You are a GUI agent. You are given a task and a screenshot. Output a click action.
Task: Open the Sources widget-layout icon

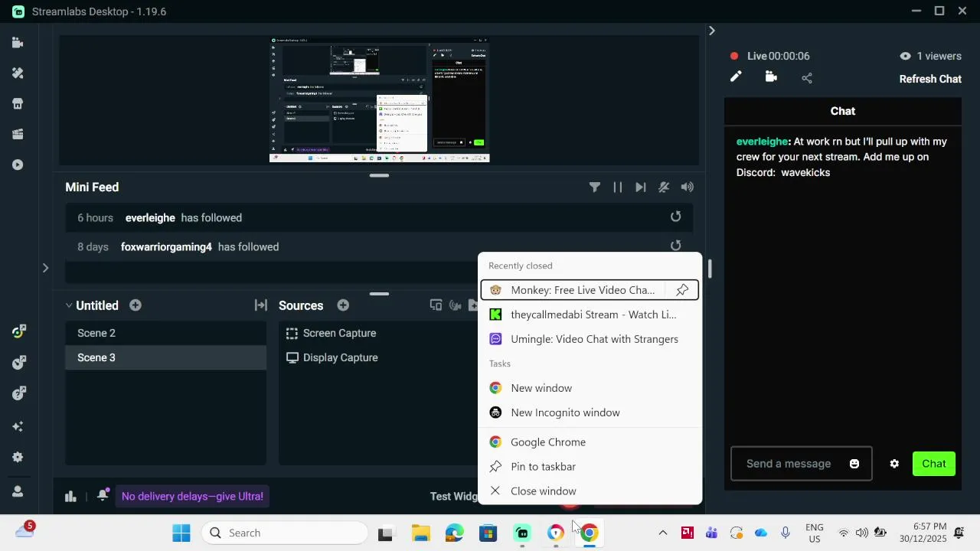436,305
